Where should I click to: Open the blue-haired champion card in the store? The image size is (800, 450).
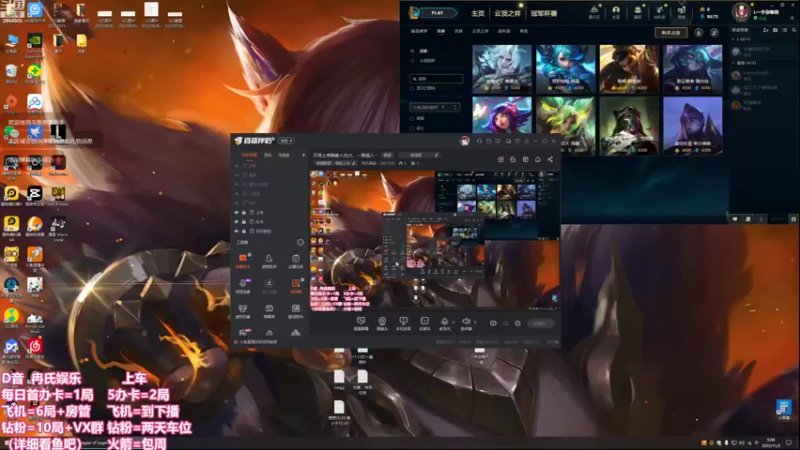[x=565, y=68]
